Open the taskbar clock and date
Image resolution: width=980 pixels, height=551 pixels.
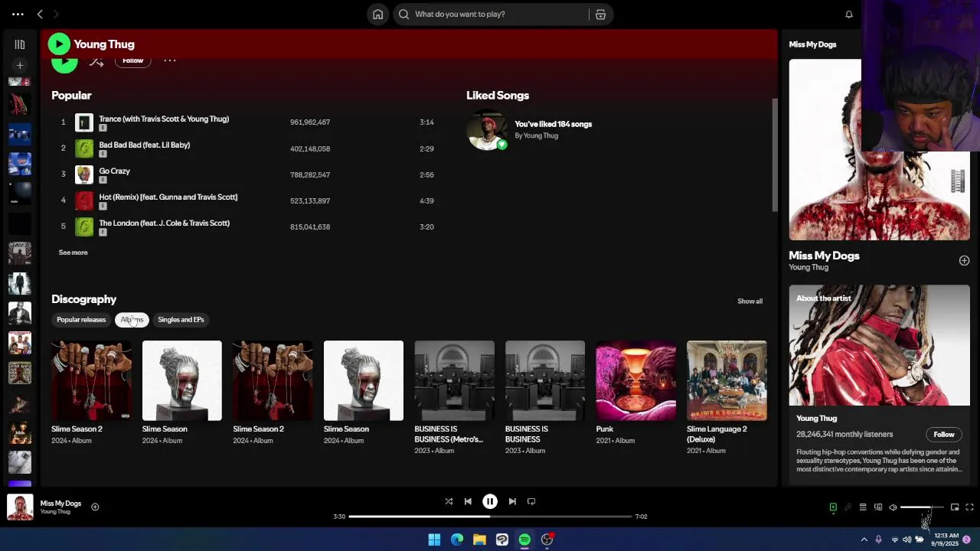(x=946, y=540)
